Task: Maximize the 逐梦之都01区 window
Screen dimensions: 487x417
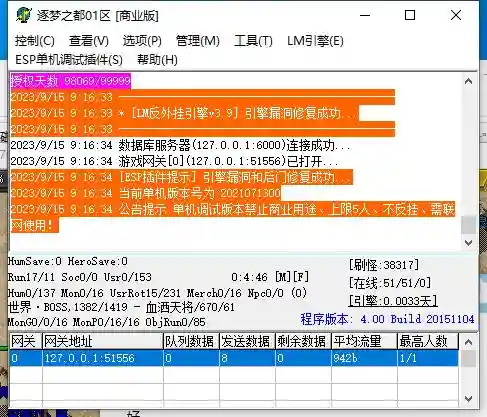Action: 410,15
